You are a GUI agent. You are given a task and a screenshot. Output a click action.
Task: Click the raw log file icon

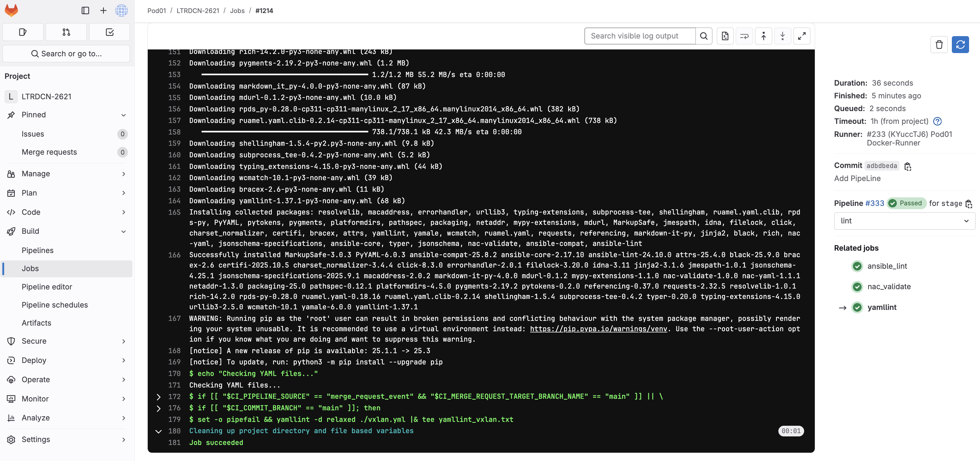tap(725, 36)
